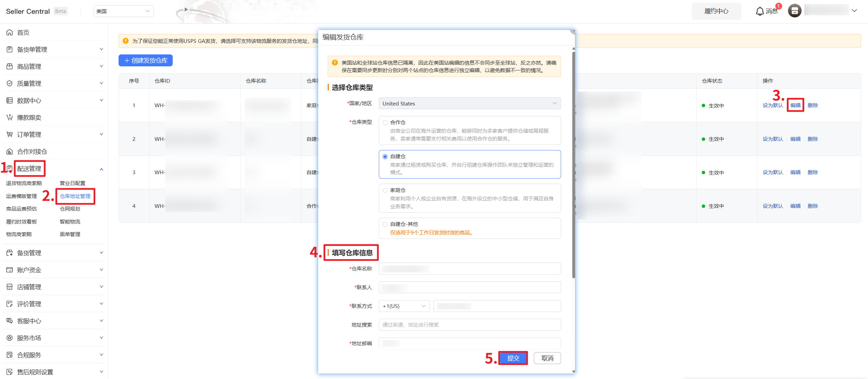The image size is (868, 379).
Task: Click the notification bell icon
Action: (x=760, y=11)
